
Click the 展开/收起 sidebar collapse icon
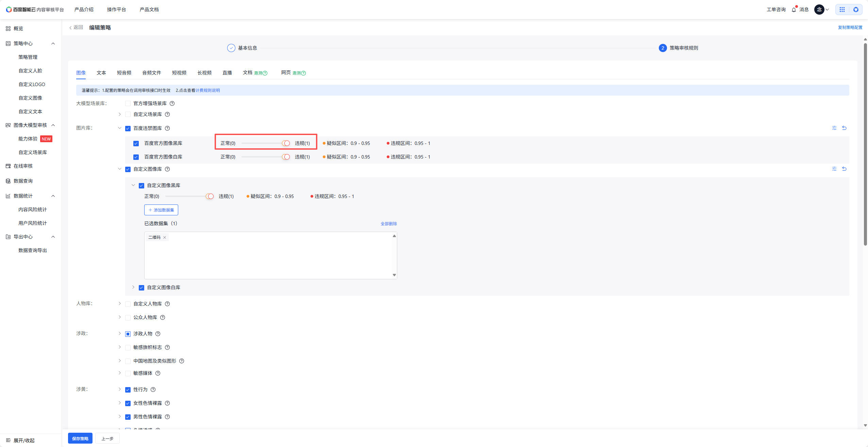8,440
